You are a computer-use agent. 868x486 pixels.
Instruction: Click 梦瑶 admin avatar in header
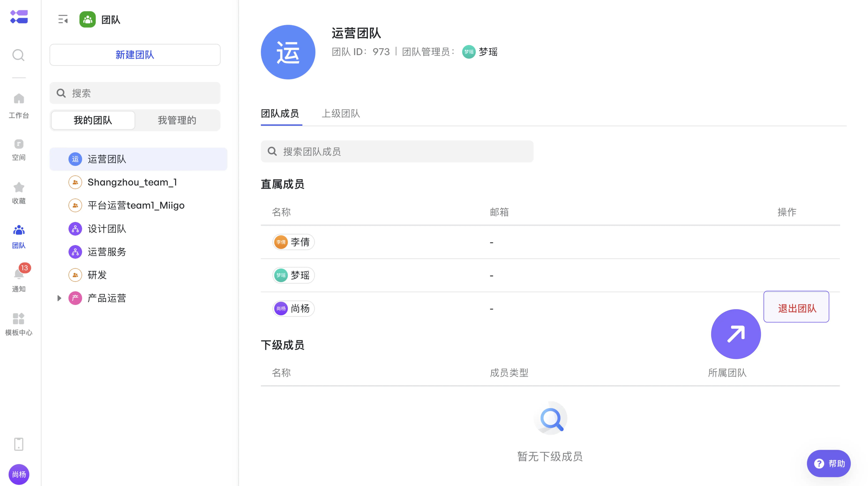click(469, 52)
